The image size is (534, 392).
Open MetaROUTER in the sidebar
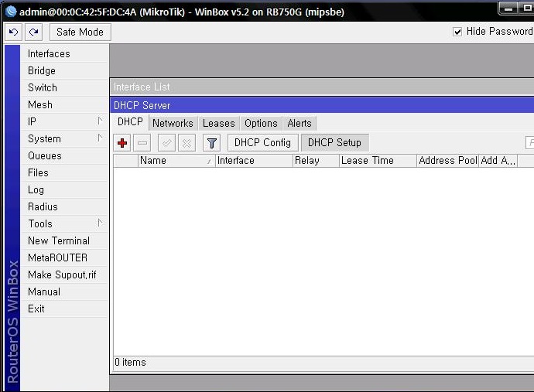[64, 258]
